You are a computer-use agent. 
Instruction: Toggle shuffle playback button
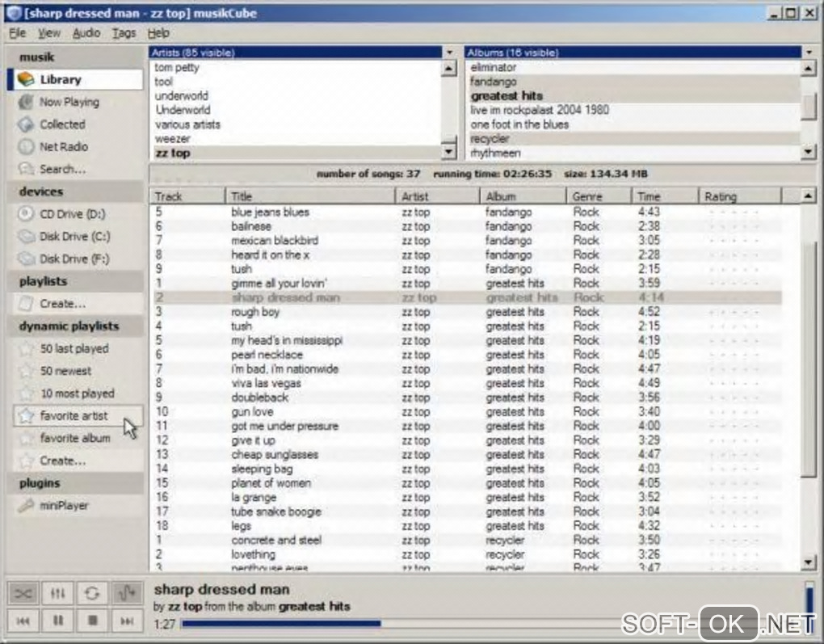click(x=23, y=594)
